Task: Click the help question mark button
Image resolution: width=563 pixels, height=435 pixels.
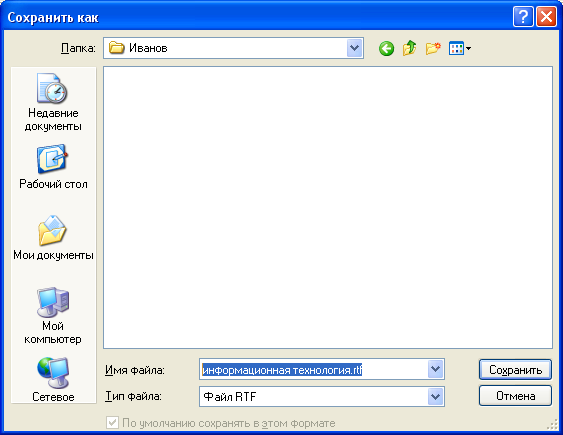Action: point(523,17)
